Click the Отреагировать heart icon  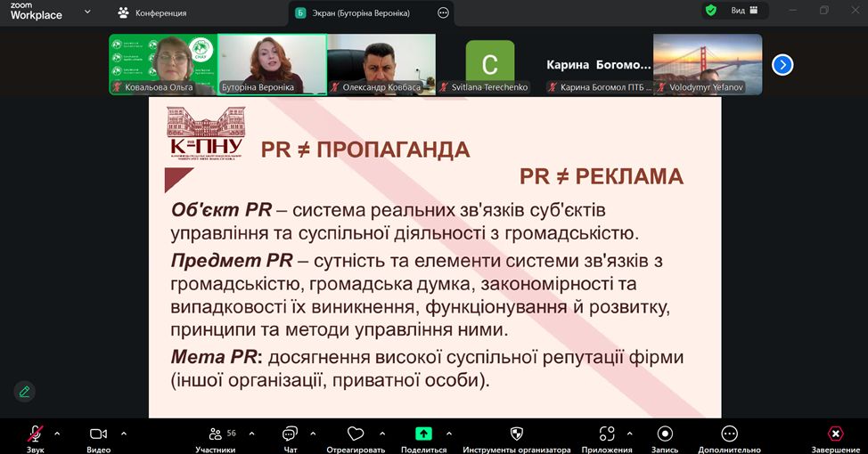(356, 434)
